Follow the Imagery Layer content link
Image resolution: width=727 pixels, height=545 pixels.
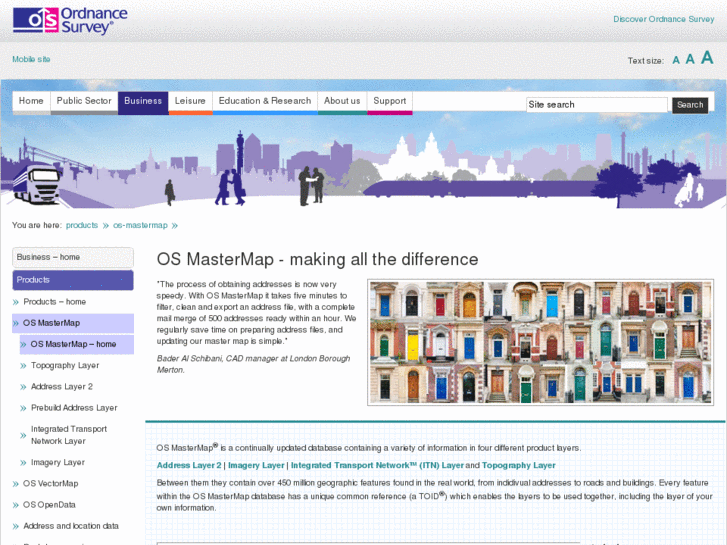(256, 465)
